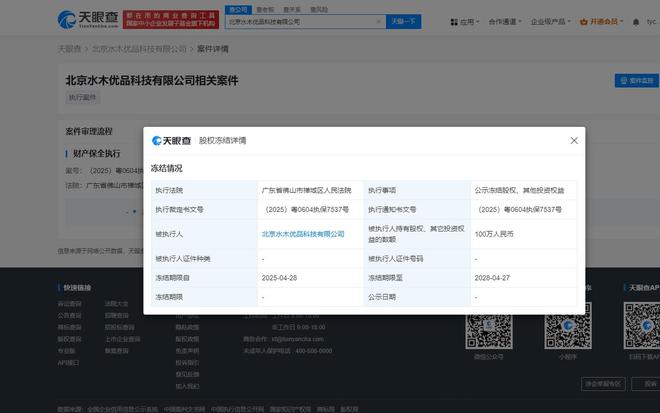Switch to the 查老板 search tab

[x=265, y=8]
